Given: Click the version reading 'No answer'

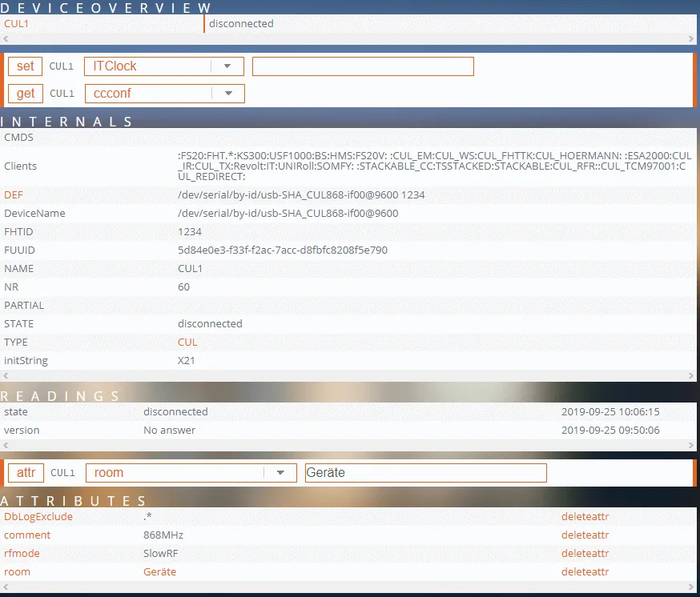Looking at the screenshot, I should pos(170,430).
